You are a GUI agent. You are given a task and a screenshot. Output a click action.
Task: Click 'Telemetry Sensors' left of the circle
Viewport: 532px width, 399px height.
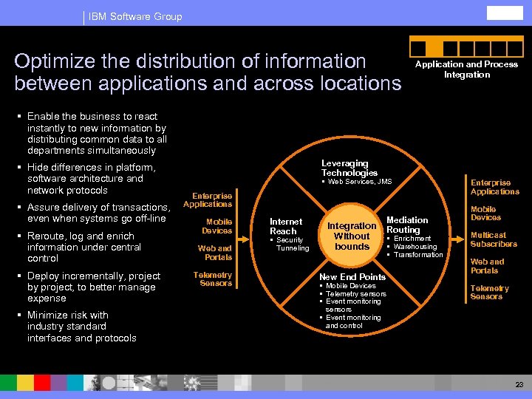pyautogui.click(x=213, y=279)
